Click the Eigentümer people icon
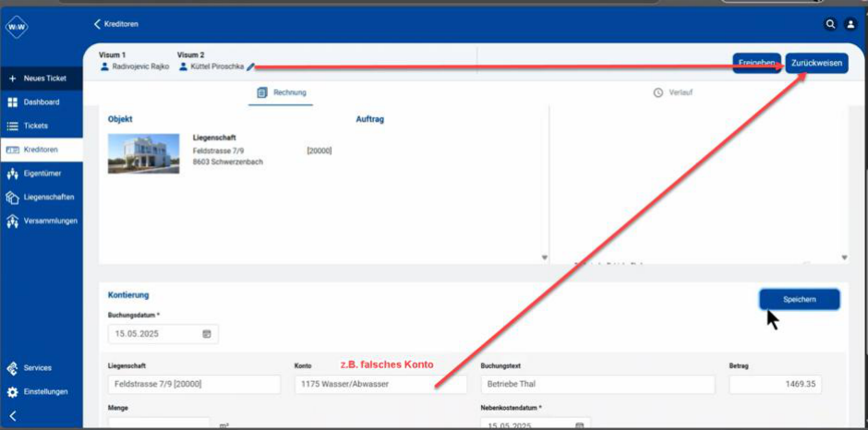Screen dimensions: 868x430 click(x=13, y=173)
